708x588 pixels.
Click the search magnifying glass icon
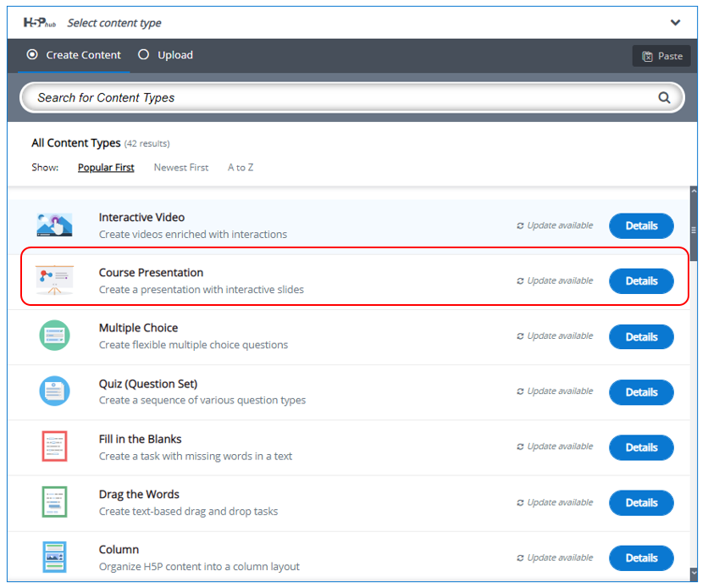point(664,97)
